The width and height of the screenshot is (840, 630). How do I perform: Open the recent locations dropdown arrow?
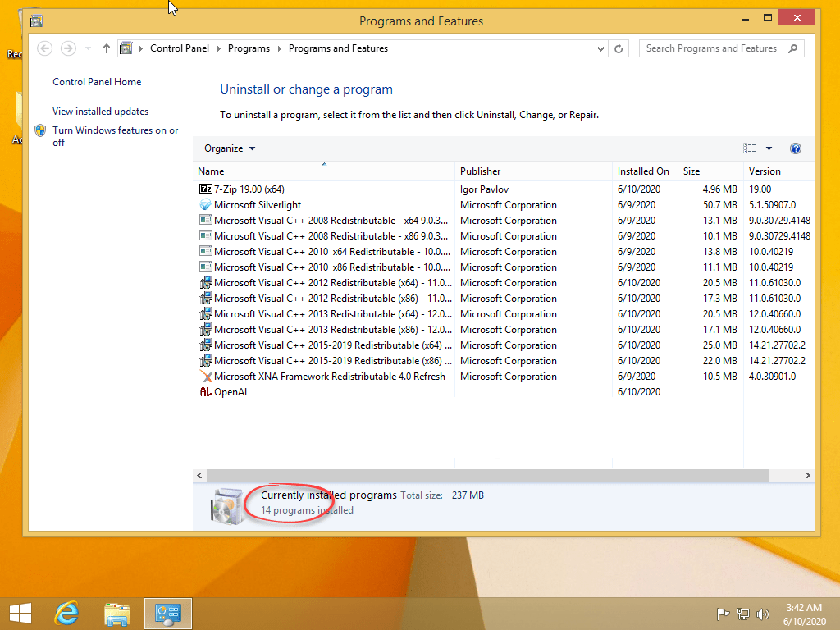(x=88, y=48)
